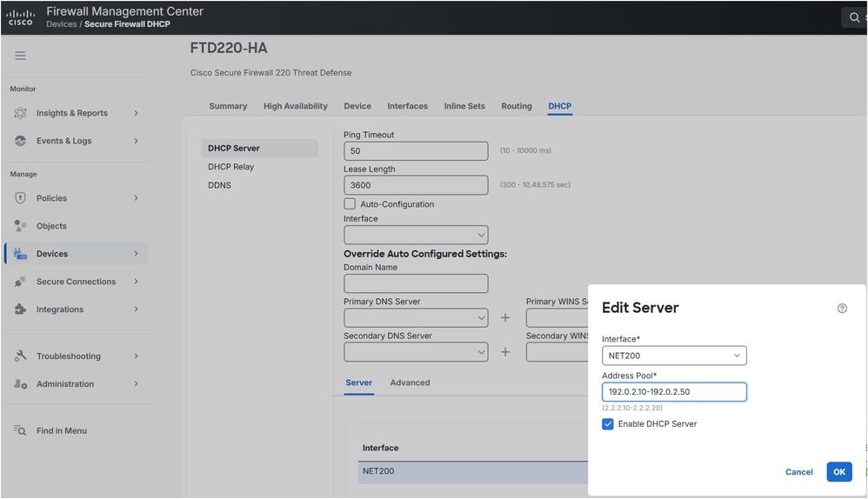
Task: Click the Domain Name field
Action: 416,283
